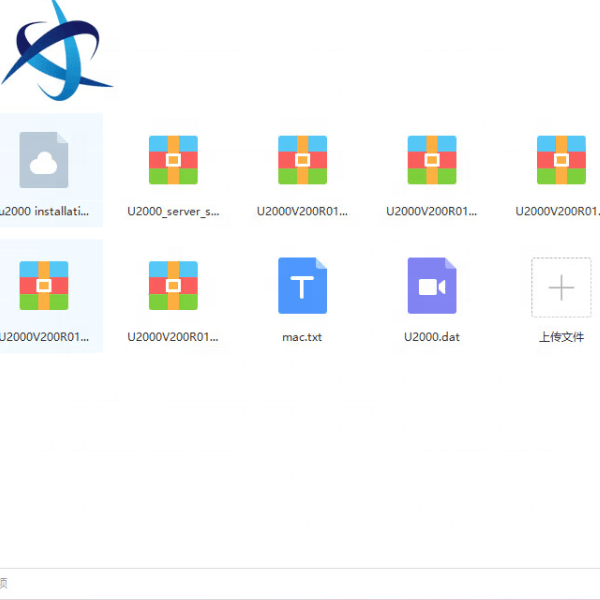Viewport: 600px width, 600px height.
Task: Click the highlighted U2000V200R01... archive icon
Action: 44,286
